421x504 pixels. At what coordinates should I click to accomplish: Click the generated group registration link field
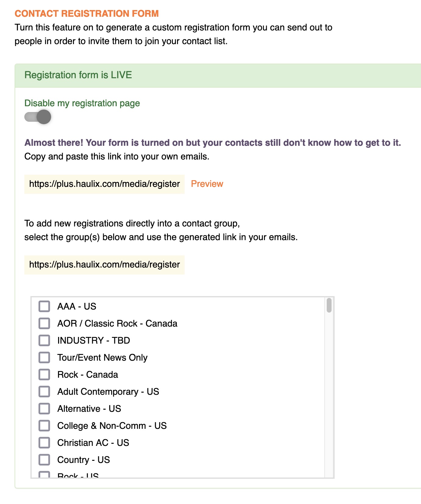[104, 265]
